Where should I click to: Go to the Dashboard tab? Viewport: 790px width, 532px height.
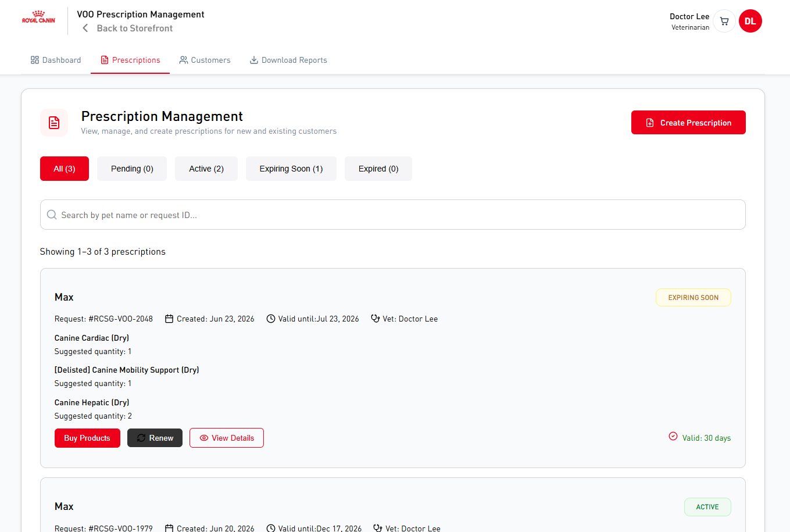(x=56, y=60)
